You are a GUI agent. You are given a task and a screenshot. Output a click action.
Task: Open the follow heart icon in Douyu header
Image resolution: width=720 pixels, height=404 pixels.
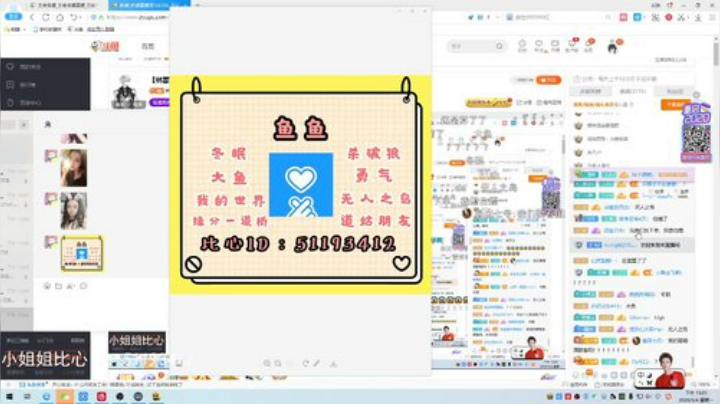coord(539,45)
